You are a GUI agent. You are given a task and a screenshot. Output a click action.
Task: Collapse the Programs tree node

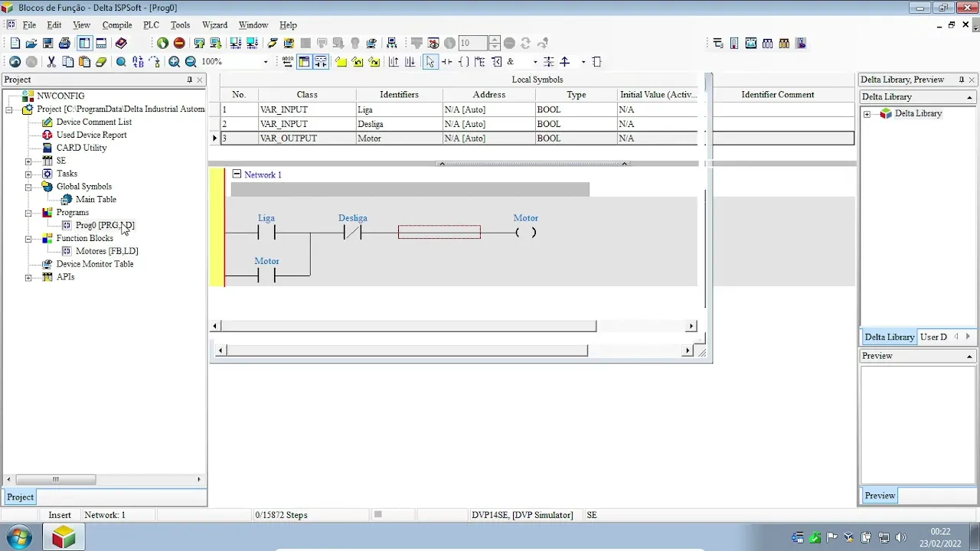[x=28, y=213]
